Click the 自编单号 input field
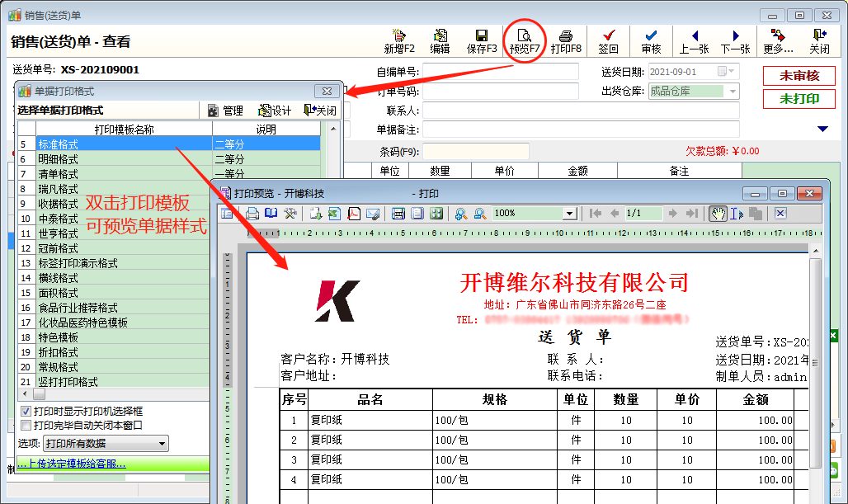Viewport: 848px width, 504px height. point(500,72)
